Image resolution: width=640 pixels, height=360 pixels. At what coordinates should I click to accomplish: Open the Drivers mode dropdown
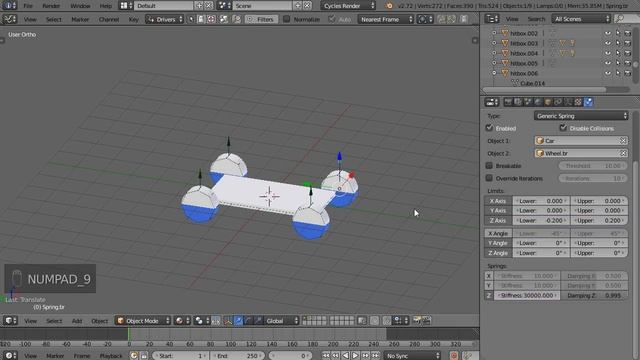coord(164,19)
